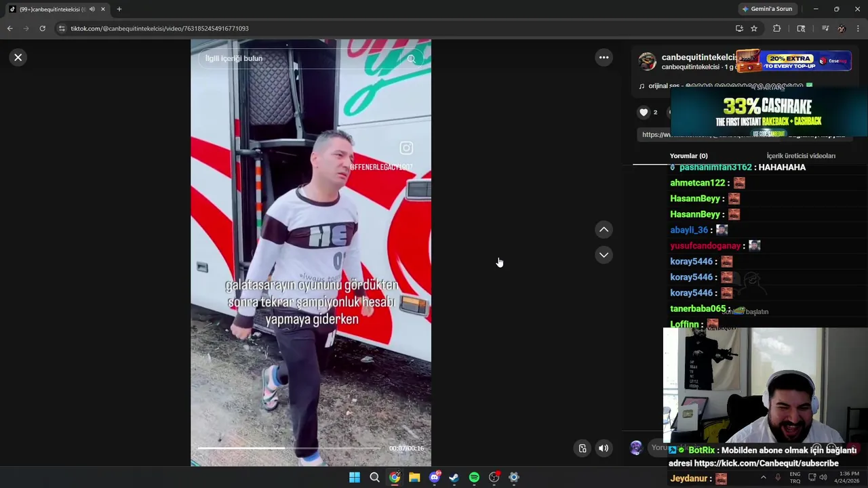Open Spotify from the taskbar
This screenshot has height=488, width=868.
(474, 478)
